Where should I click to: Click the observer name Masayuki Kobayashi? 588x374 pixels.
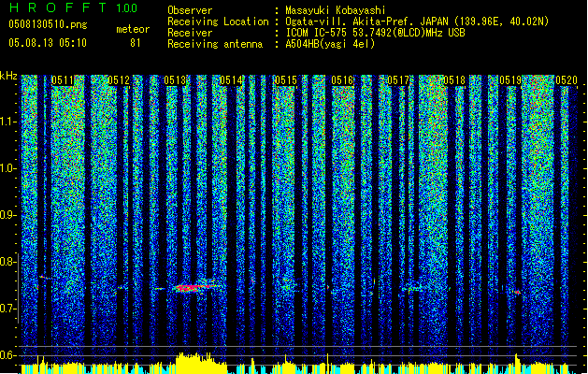tap(336, 10)
